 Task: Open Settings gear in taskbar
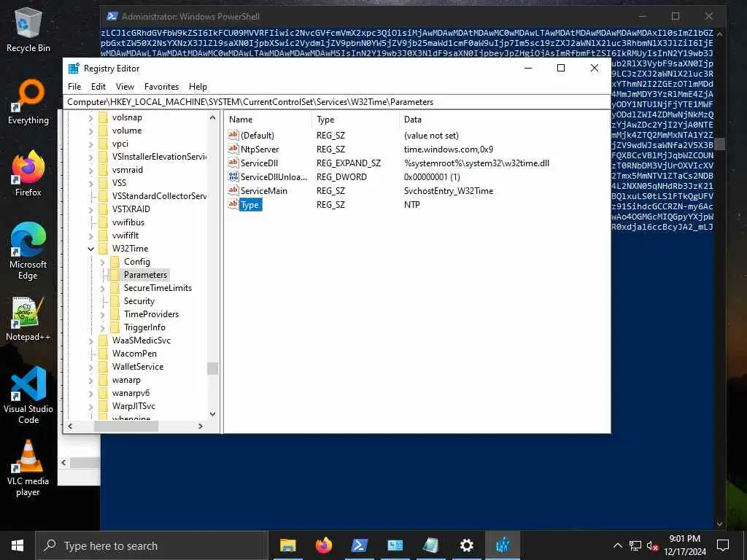(x=466, y=545)
